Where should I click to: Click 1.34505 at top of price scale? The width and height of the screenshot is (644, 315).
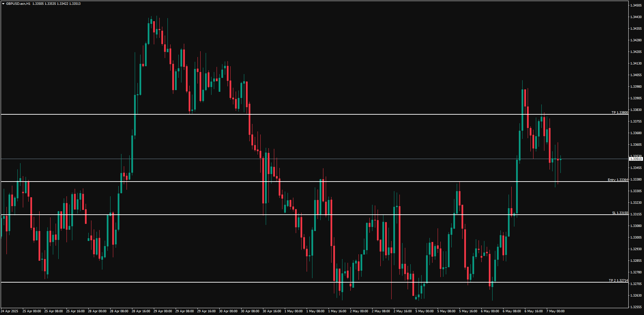pos(636,5)
